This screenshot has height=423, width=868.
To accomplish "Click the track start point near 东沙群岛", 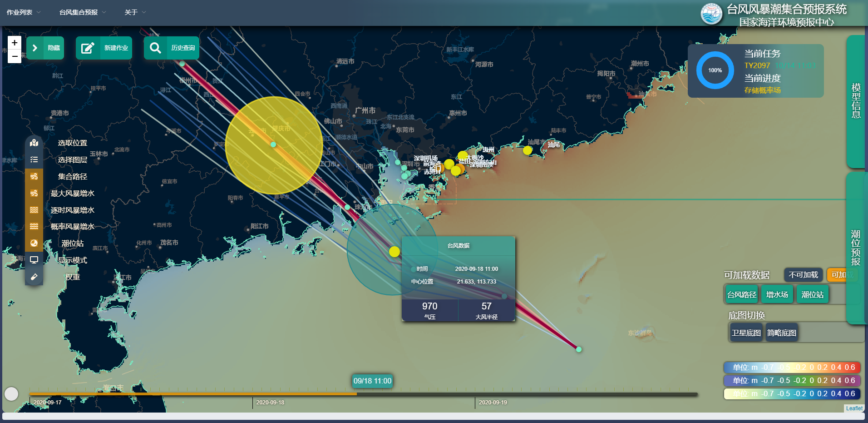I will (x=579, y=349).
